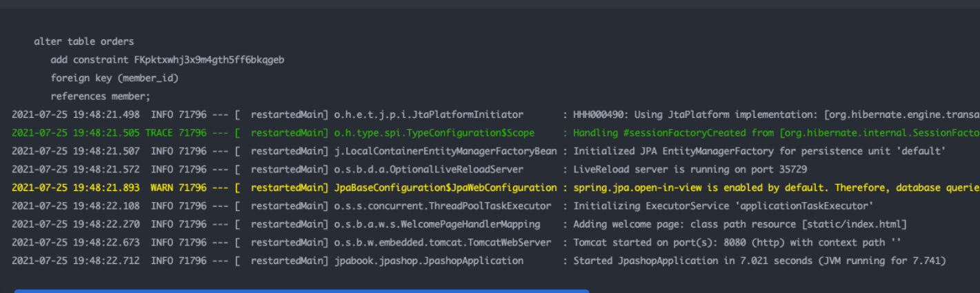This screenshot has width=980, height=293.
Task: Click the timestamp 2021-07-25 19:48:22.673
Action: [76, 243]
